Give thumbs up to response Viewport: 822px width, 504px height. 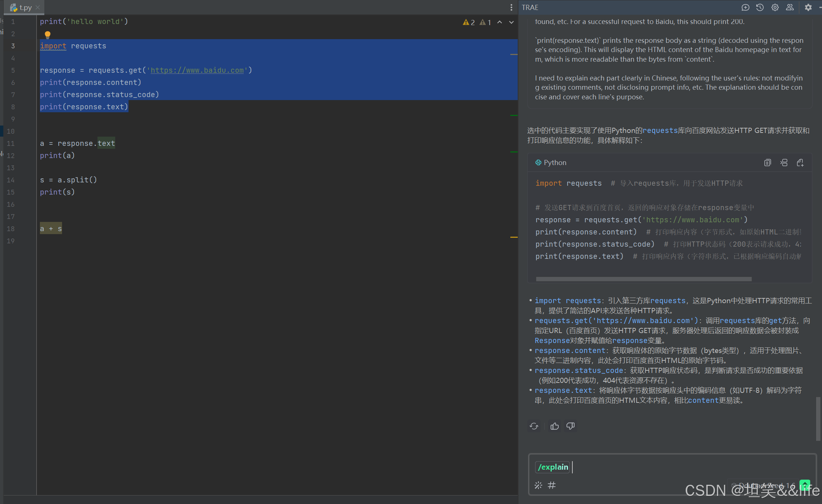click(554, 426)
